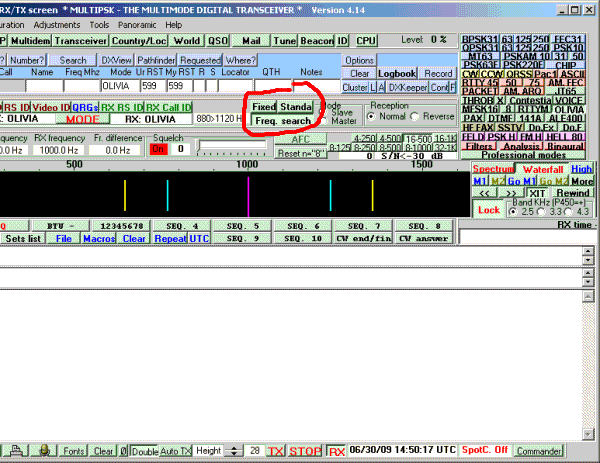
Task: Open the Filters tool
Action: [x=479, y=146]
